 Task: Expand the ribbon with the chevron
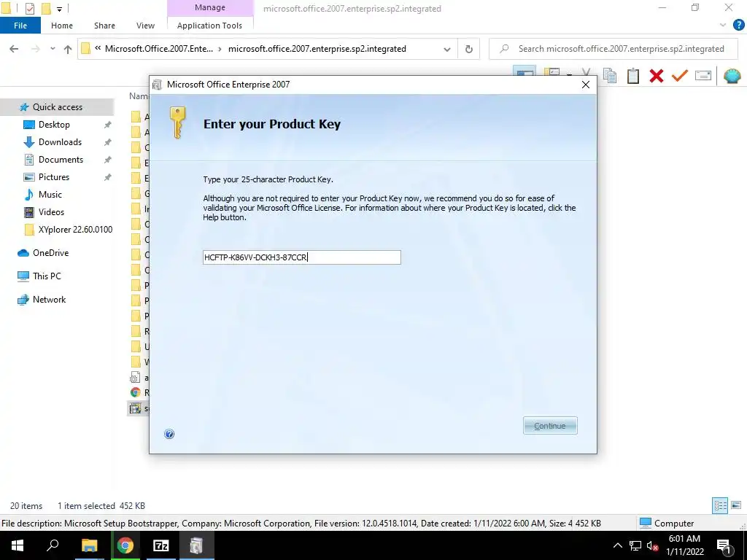[723, 26]
